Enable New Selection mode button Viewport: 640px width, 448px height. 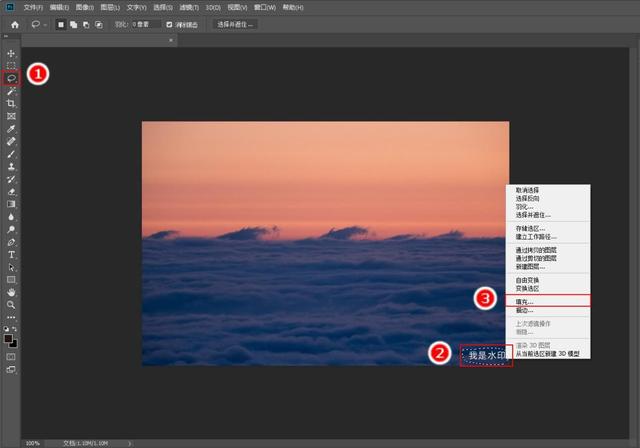click(61, 24)
